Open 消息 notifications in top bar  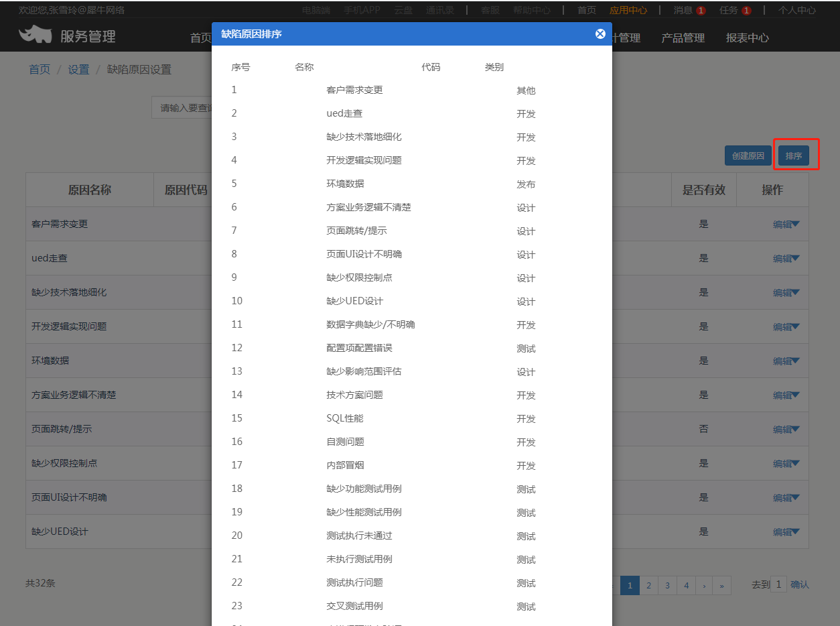pos(689,10)
